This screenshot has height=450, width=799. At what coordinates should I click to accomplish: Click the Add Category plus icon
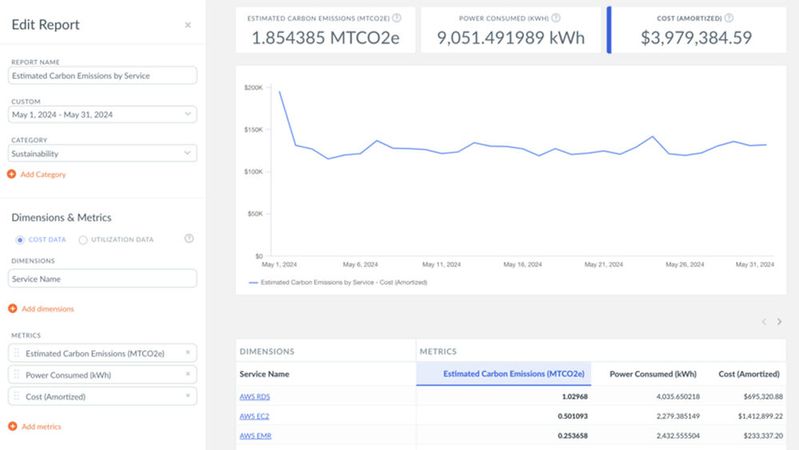[x=12, y=175]
